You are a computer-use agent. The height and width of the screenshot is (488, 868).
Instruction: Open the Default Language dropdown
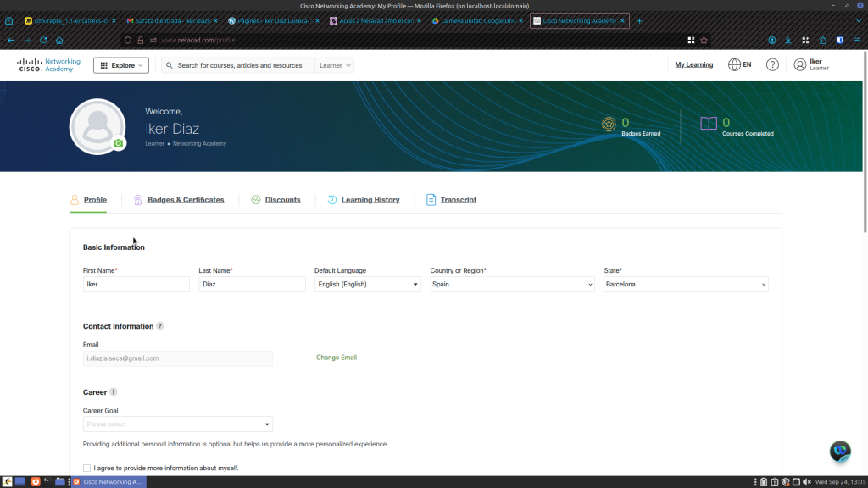(x=367, y=285)
